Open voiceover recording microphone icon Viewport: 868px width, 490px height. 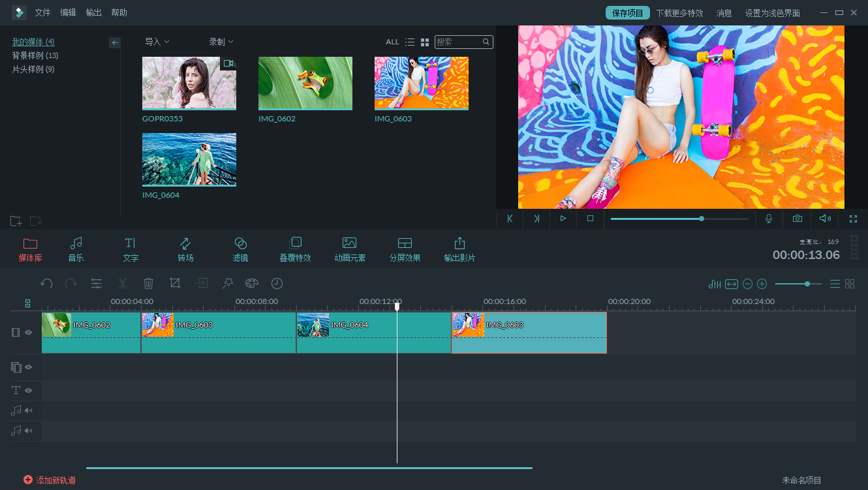[x=769, y=219]
